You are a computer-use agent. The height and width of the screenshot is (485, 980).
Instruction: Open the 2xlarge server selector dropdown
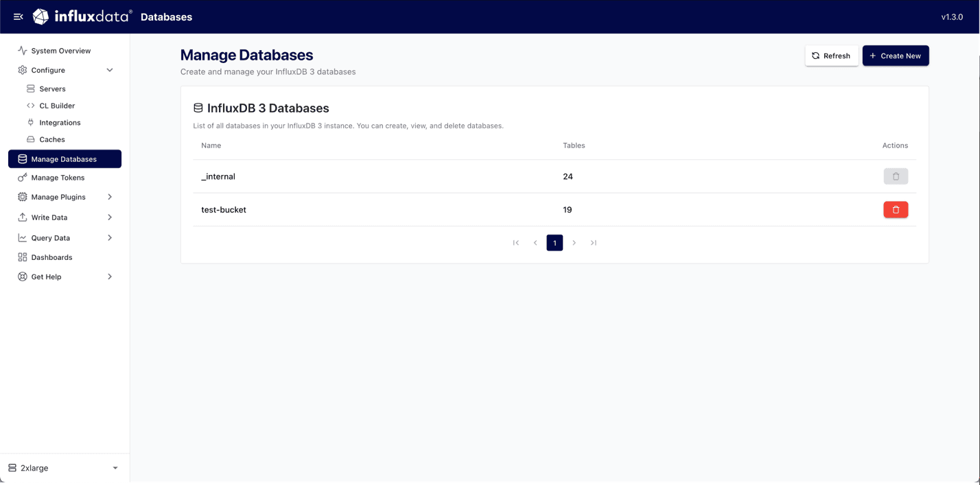tap(65, 468)
